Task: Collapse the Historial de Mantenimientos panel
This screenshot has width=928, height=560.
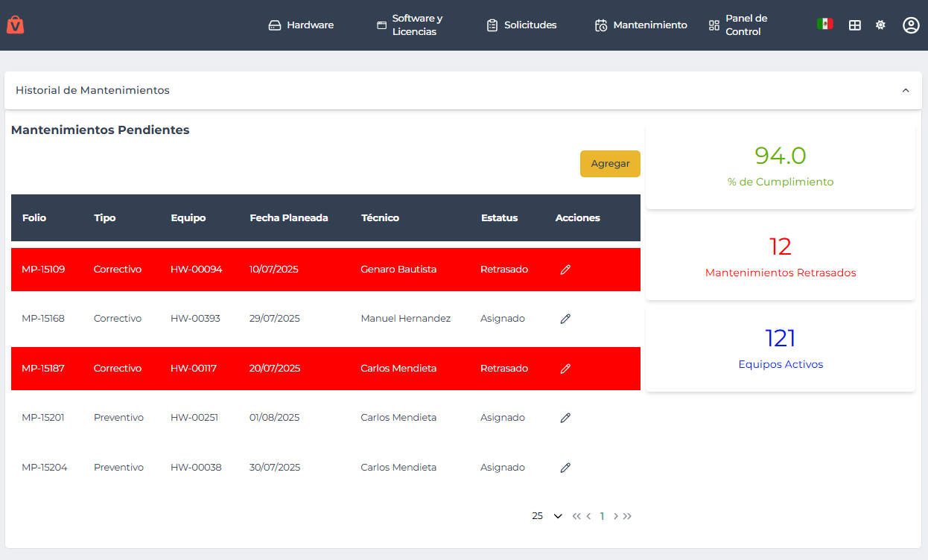Action: point(906,91)
